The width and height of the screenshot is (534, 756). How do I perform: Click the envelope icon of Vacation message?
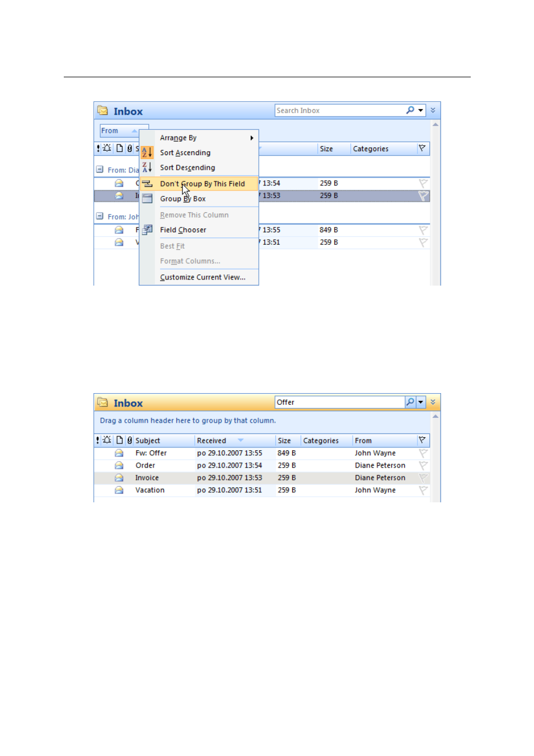click(119, 490)
